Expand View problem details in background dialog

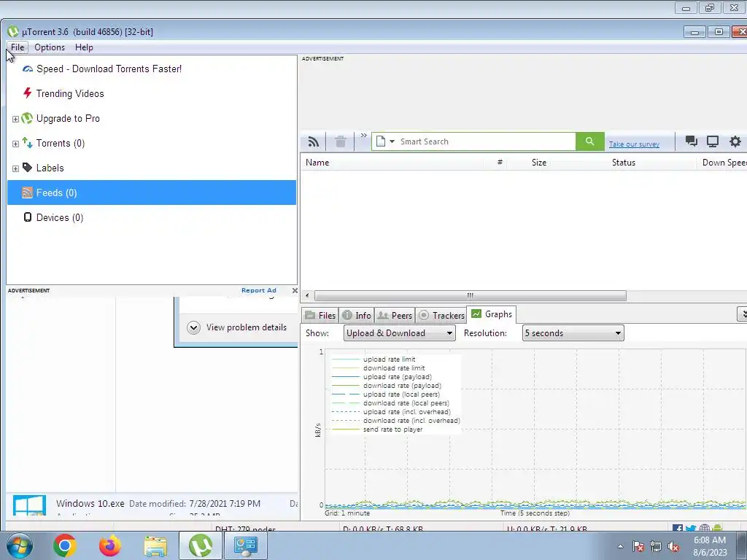237,327
